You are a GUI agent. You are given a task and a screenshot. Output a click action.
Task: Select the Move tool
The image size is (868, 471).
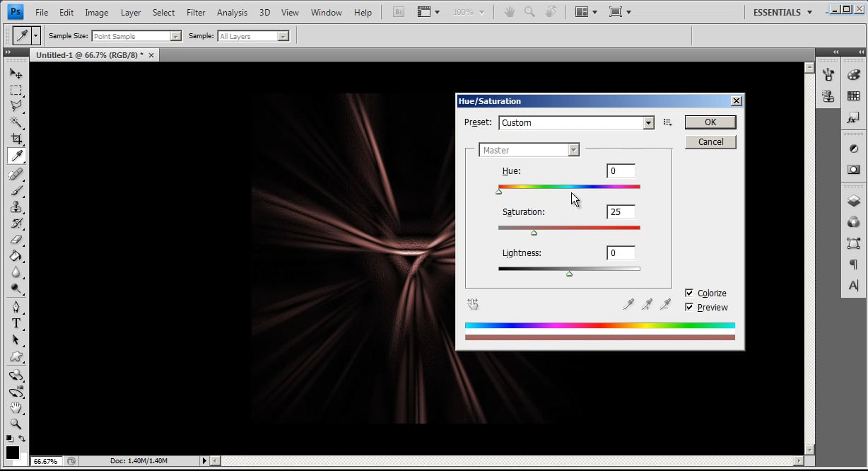(16, 74)
